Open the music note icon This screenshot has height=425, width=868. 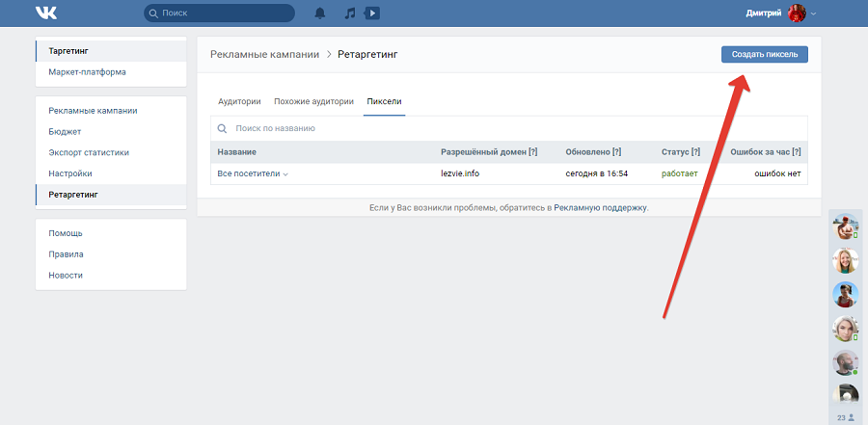click(349, 13)
